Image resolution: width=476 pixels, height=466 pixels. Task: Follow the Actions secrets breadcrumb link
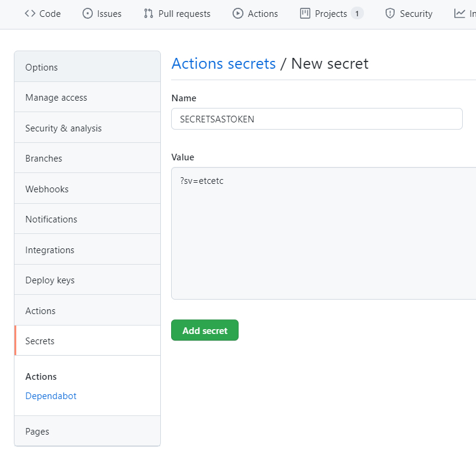pyautogui.click(x=224, y=63)
